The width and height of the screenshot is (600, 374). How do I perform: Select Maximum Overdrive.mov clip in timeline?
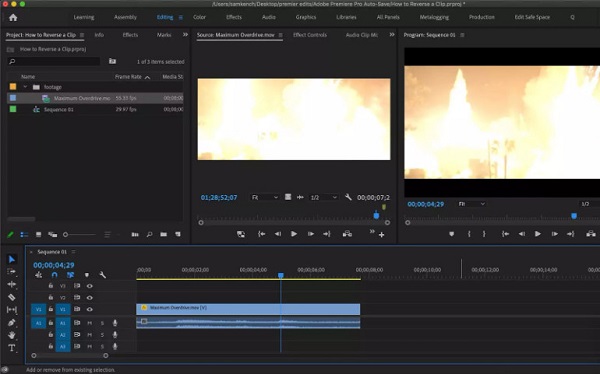[x=248, y=309]
